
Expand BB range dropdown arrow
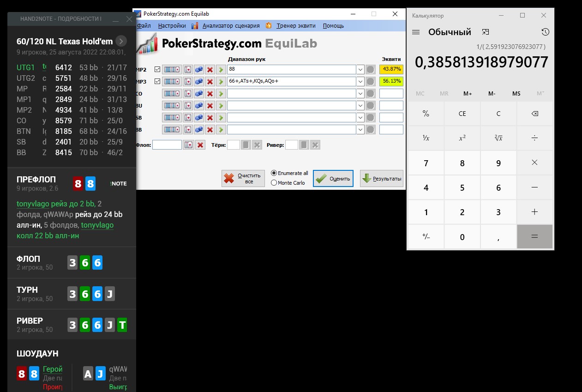[x=360, y=129]
